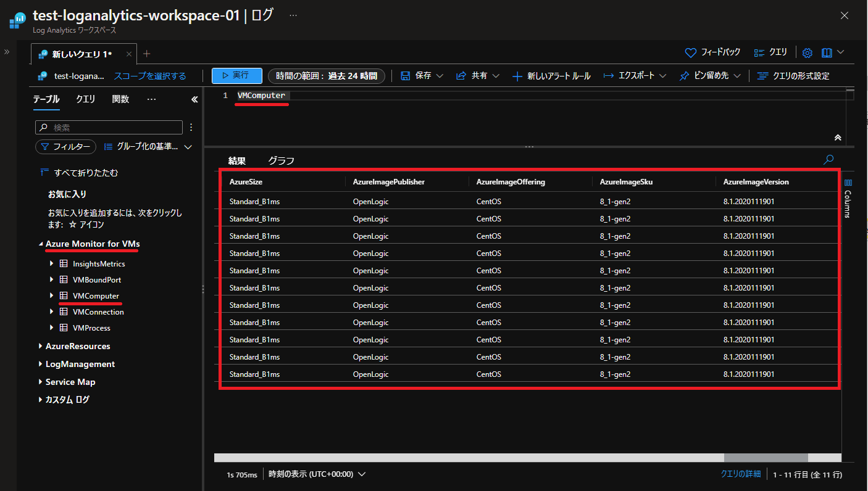
Task: Open the エクスポート dropdown chevron
Action: [x=662, y=76]
